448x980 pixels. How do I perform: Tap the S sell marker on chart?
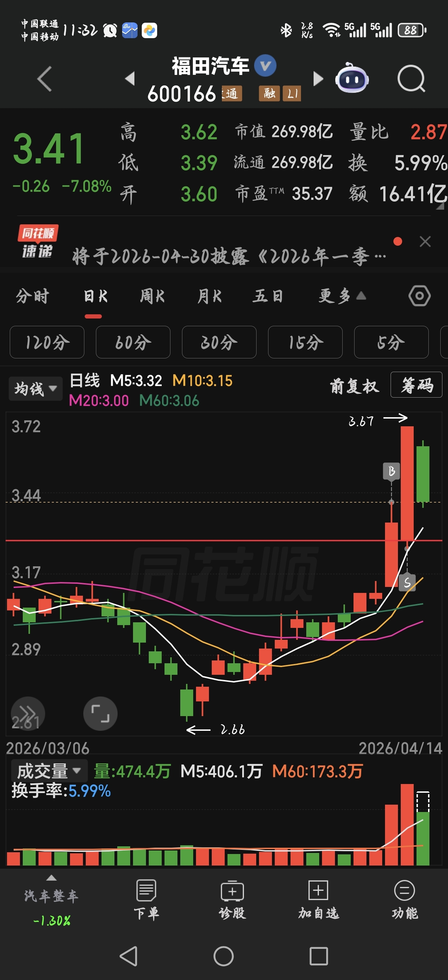(407, 582)
